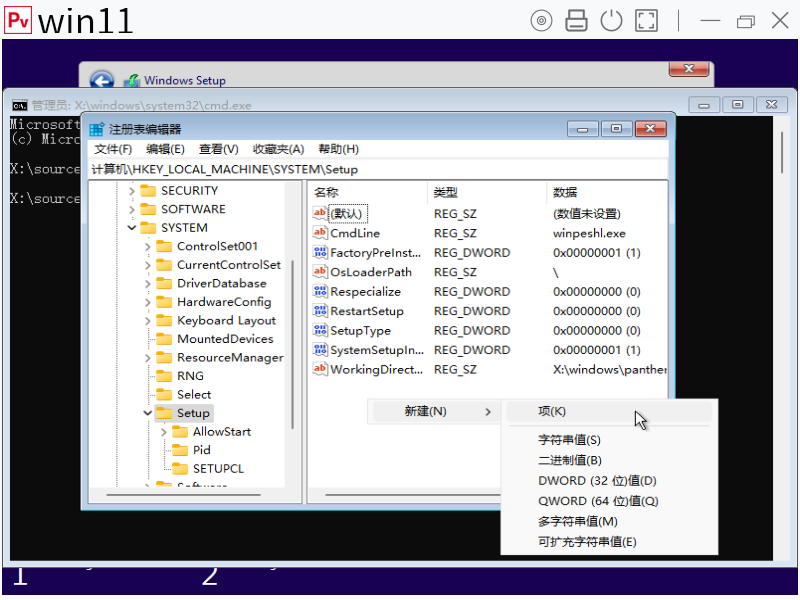
Task: Toggle fullscreen icon in VM toolbar
Action: (x=646, y=21)
